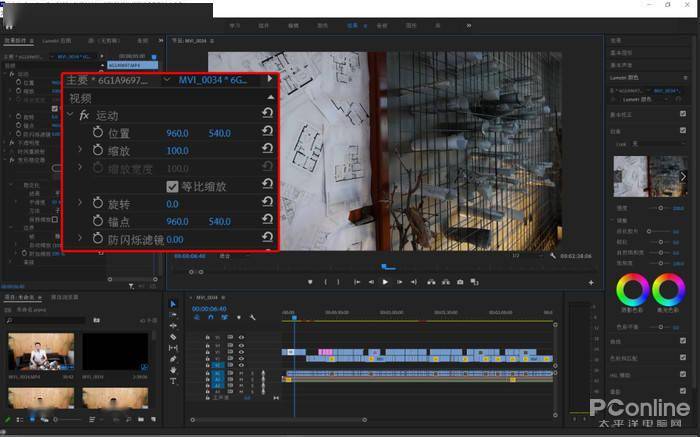The height and width of the screenshot is (437, 700).
Task: Toggle top video track eye visibility
Action: (242, 337)
